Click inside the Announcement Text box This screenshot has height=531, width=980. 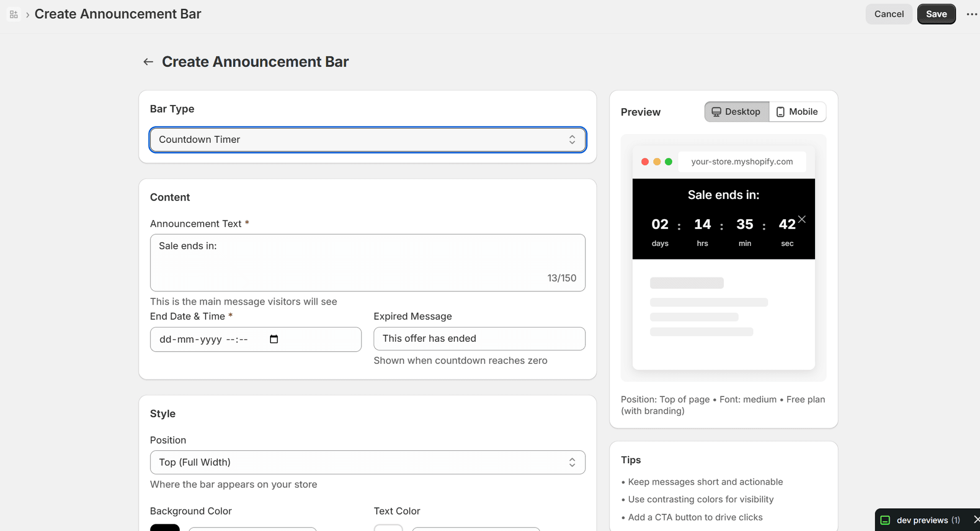(x=367, y=260)
